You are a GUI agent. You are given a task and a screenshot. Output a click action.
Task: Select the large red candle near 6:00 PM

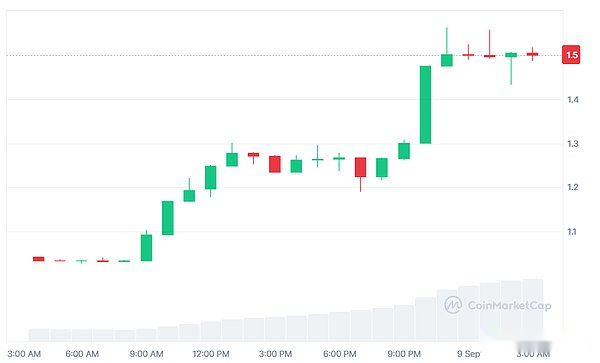point(360,167)
